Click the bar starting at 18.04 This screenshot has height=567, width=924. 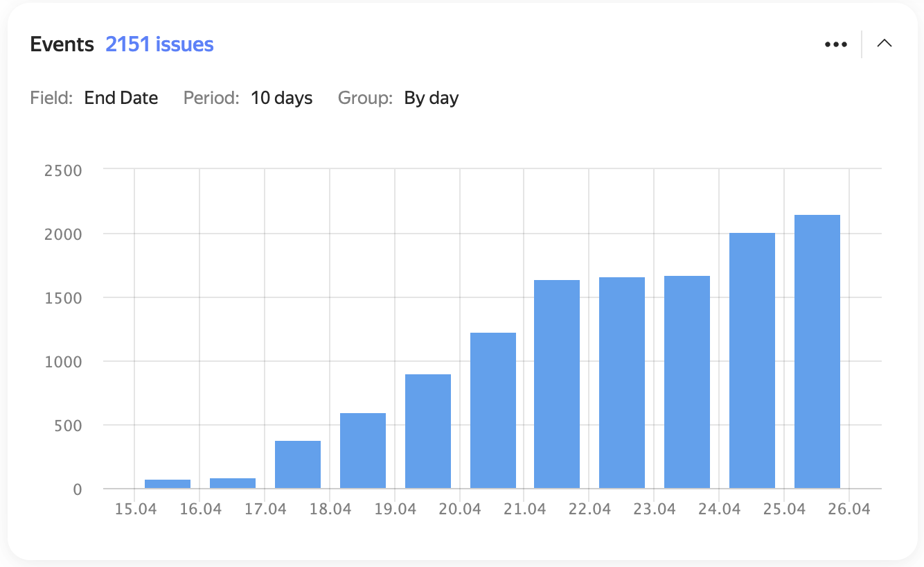[x=363, y=451]
